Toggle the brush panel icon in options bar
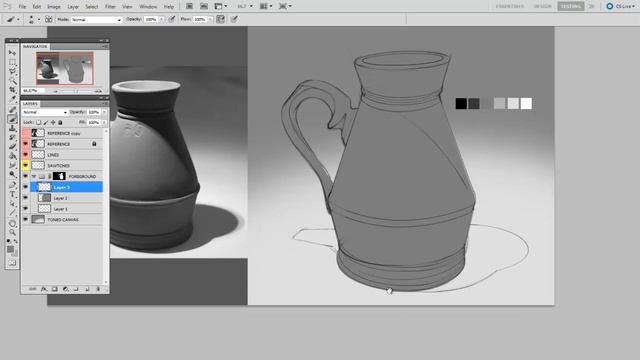This screenshot has height=360, width=640. 49,19
